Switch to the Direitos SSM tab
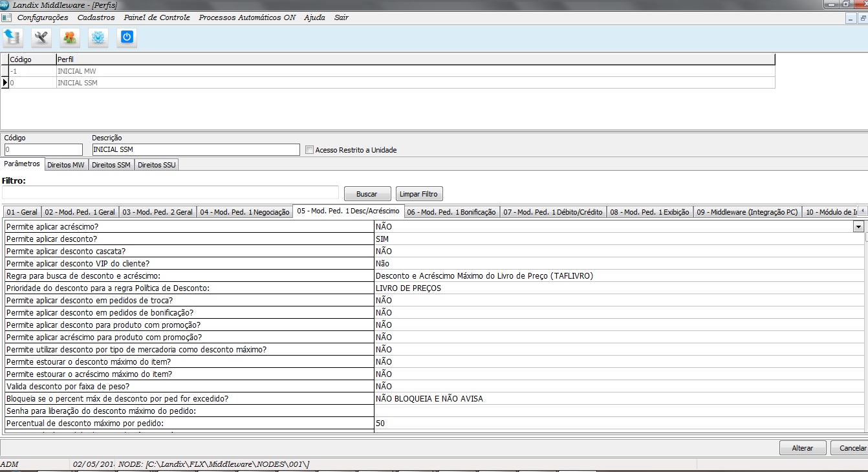Viewport: 868px width, 472px height. pos(111,165)
